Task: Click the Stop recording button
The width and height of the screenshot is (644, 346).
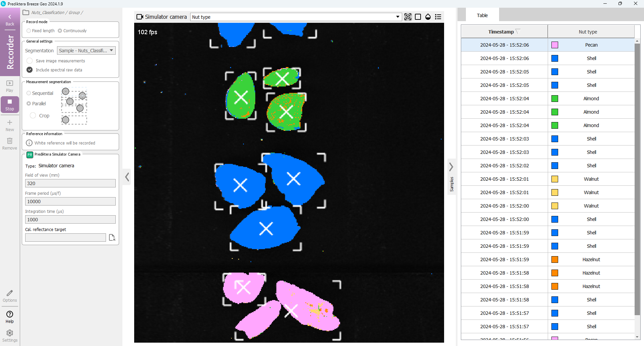Action: pyautogui.click(x=10, y=104)
